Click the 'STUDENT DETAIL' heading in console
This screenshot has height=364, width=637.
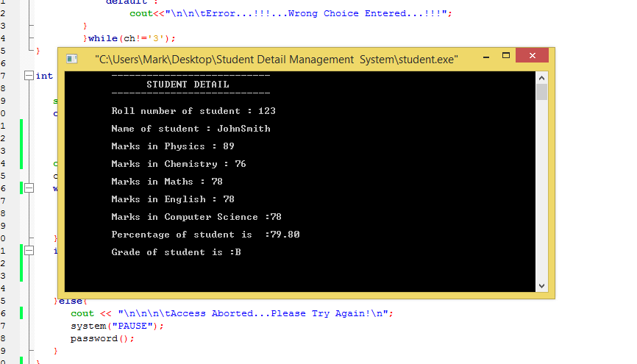[188, 85]
